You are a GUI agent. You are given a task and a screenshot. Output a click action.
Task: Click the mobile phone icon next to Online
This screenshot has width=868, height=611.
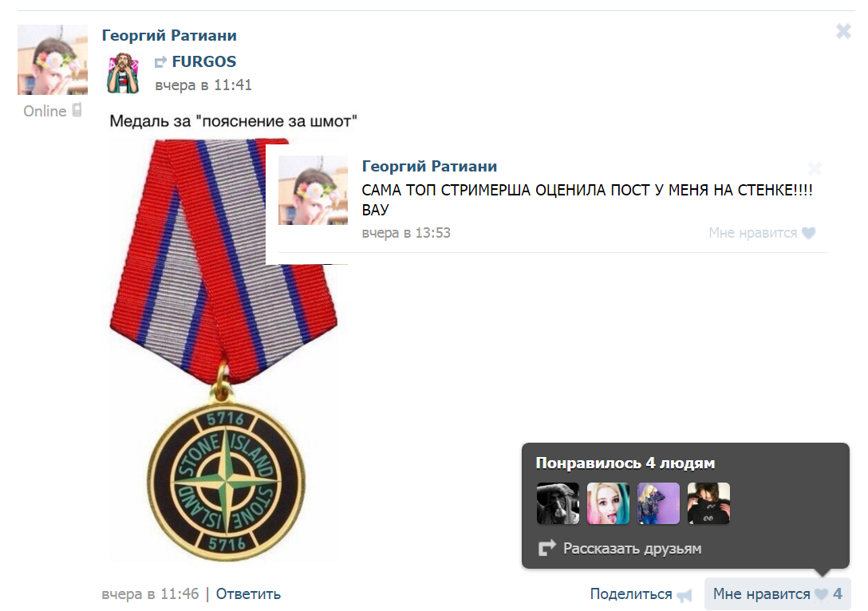[77, 110]
